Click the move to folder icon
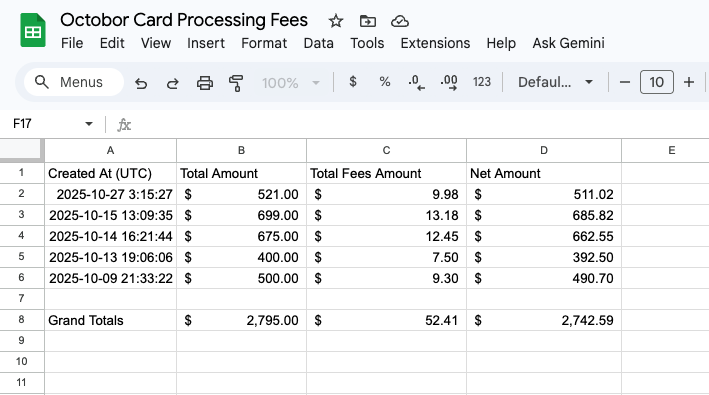Screen dimensions: 709x395 coord(368,21)
